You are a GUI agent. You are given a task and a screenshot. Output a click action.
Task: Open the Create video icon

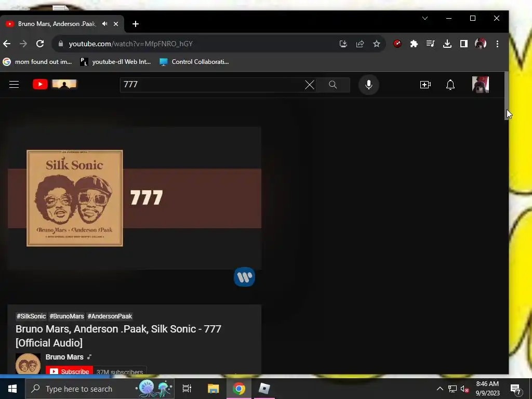click(425, 85)
